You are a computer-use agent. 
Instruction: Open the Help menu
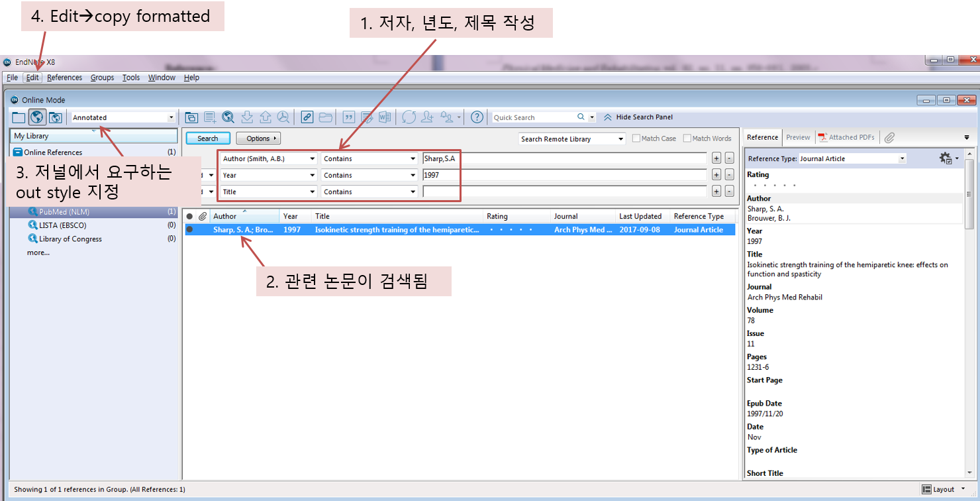tap(191, 78)
